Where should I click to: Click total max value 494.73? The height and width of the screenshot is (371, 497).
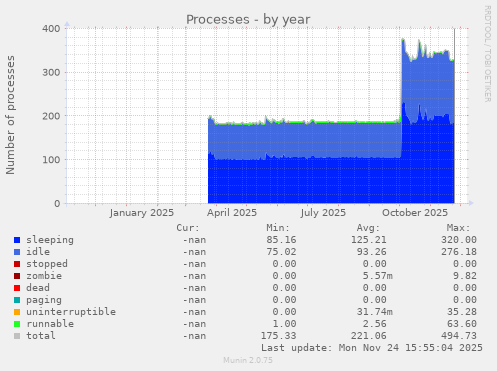pyautogui.click(x=459, y=336)
